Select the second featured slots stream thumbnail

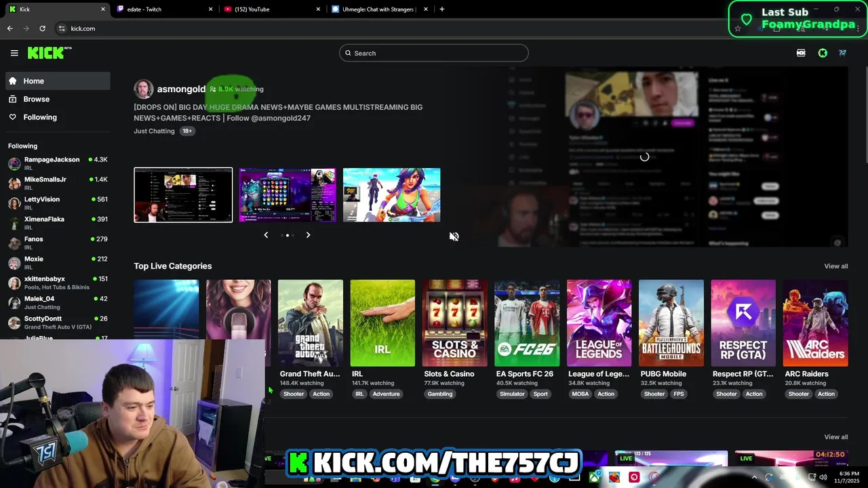288,195
